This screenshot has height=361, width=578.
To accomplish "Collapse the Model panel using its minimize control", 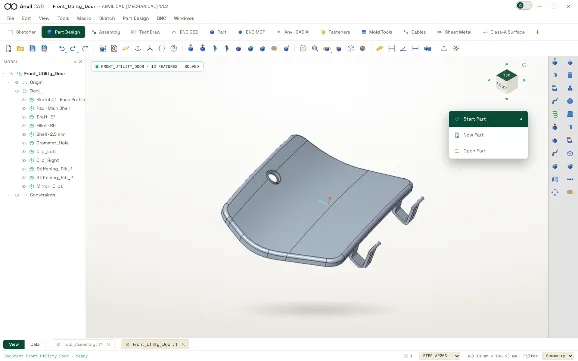I will 75,62.
